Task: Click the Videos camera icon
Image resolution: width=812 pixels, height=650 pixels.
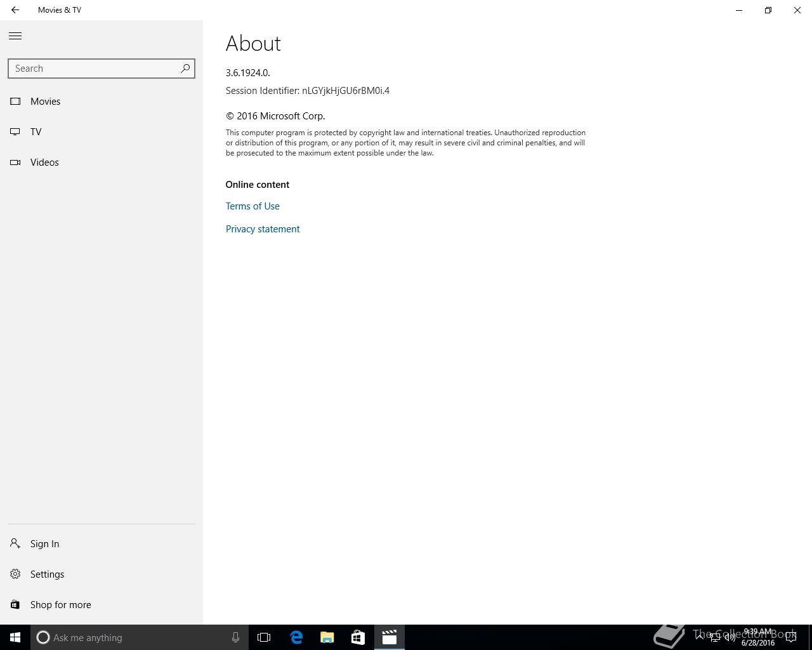Action: click(x=15, y=162)
